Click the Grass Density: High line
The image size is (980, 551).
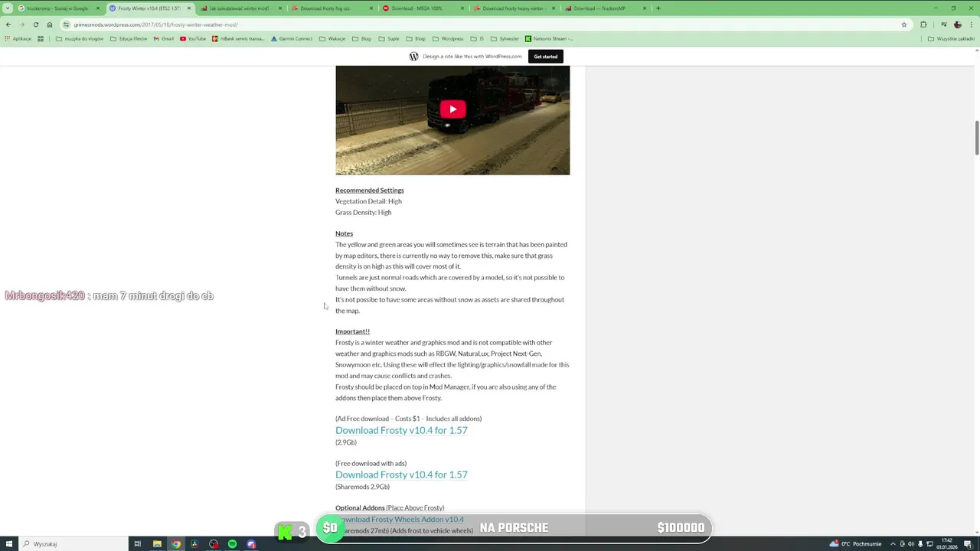point(363,212)
